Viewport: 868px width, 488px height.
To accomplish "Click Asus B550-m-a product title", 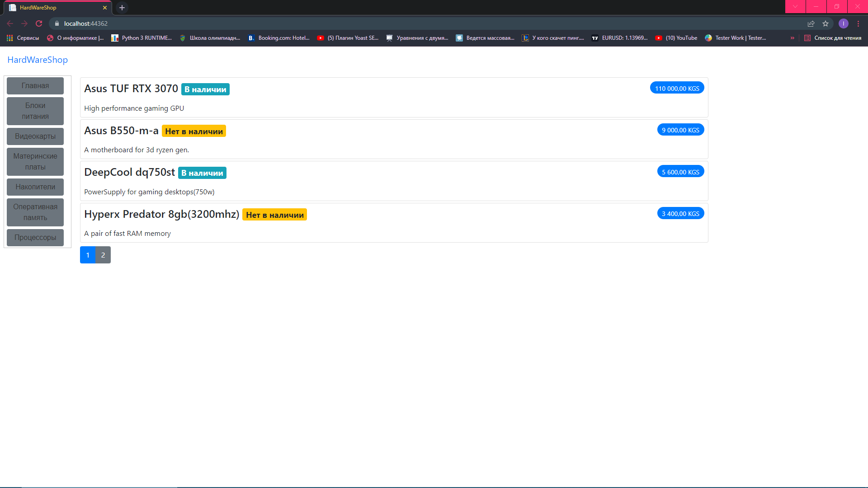I will tap(121, 131).
